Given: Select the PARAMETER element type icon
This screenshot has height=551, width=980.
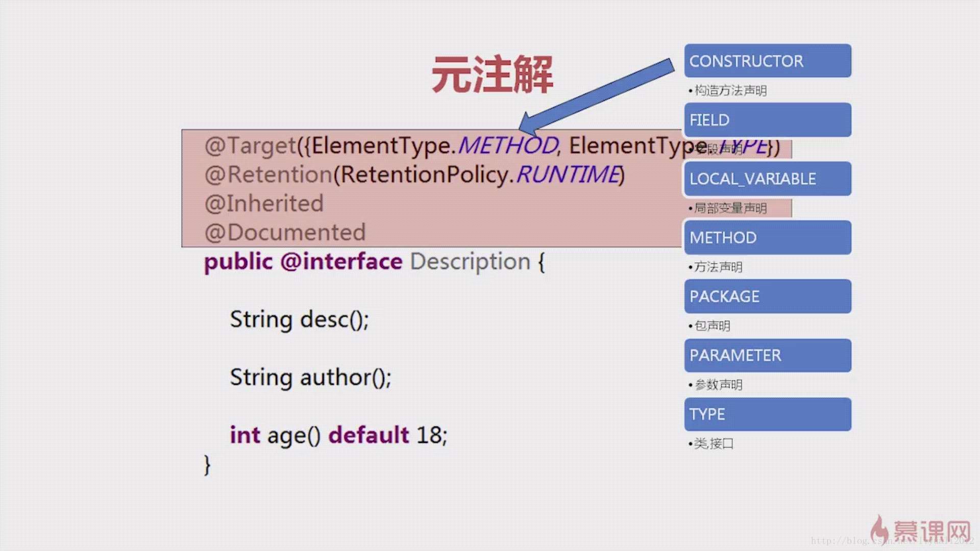Looking at the screenshot, I should pyautogui.click(x=767, y=355).
